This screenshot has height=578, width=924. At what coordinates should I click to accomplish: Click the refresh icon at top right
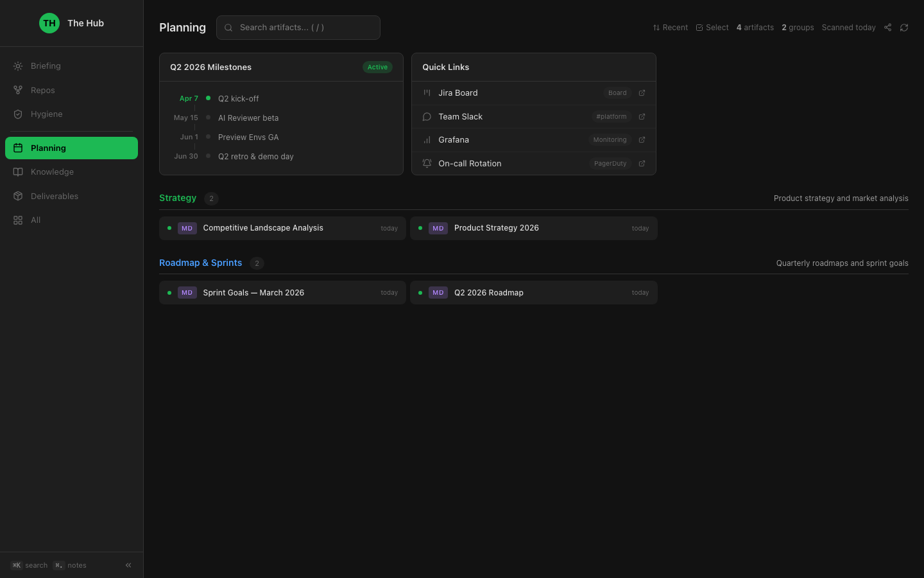(x=904, y=28)
